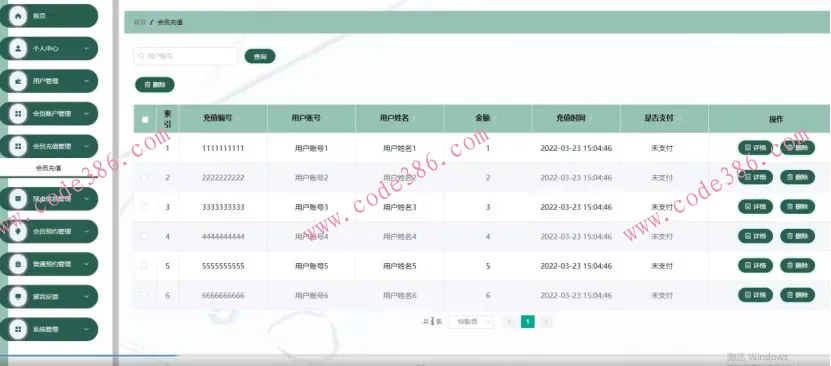Go to previous page arrow
The height and width of the screenshot is (366, 831).
[x=510, y=322]
